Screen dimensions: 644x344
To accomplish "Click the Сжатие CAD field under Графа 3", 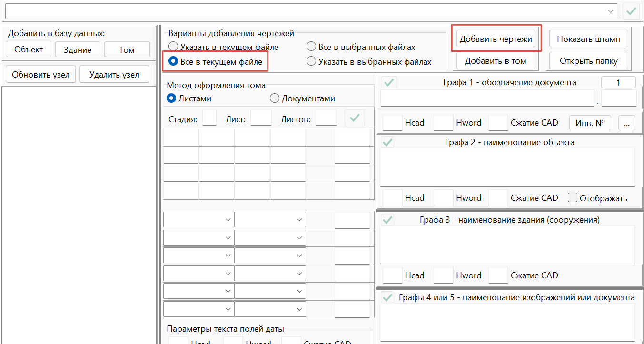I will pyautogui.click(x=498, y=275).
